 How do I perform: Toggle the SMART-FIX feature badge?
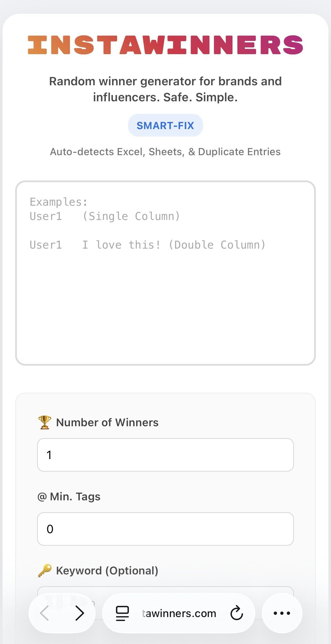click(x=165, y=125)
